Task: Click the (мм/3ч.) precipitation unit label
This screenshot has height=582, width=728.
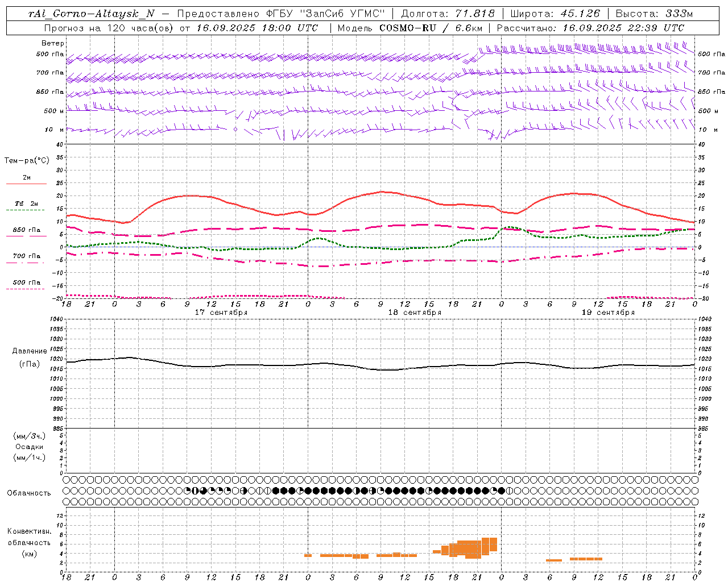Action: click(30, 436)
